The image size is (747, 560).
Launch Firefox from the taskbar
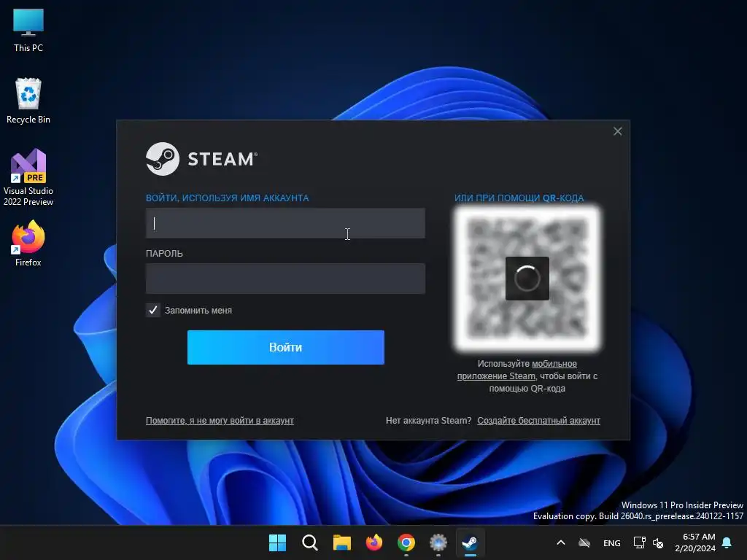pyautogui.click(x=374, y=542)
